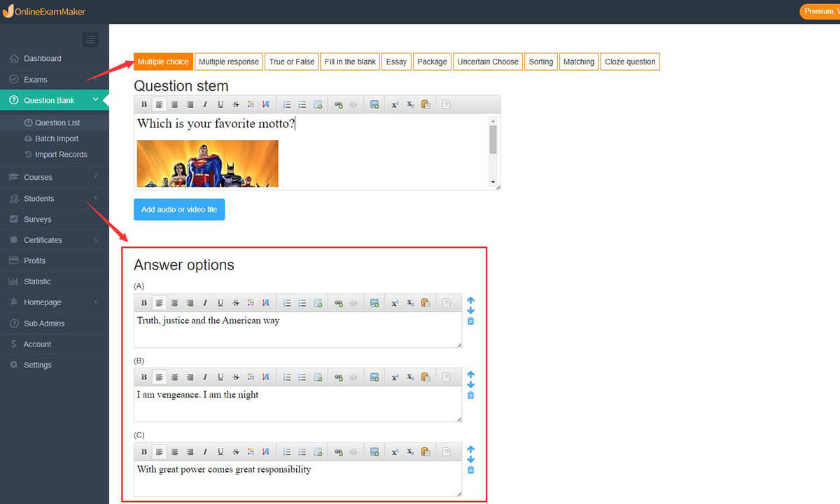The height and width of the screenshot is (504, 840).
Task: Insert a hyperlink using the chain icon
Action: pyautogui.click(x=338, y=104)
